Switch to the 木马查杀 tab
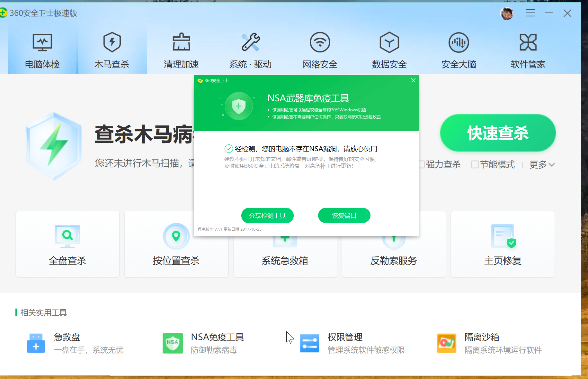Viewport: 588px width, 379px height. (x=112, y=50)
